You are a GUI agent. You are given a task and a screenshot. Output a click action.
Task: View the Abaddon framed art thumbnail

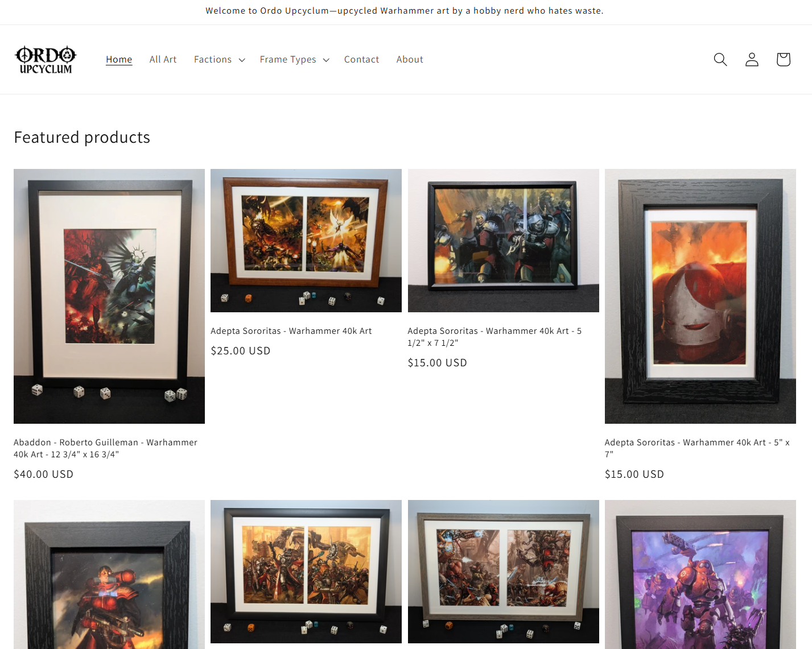(109, 296)
